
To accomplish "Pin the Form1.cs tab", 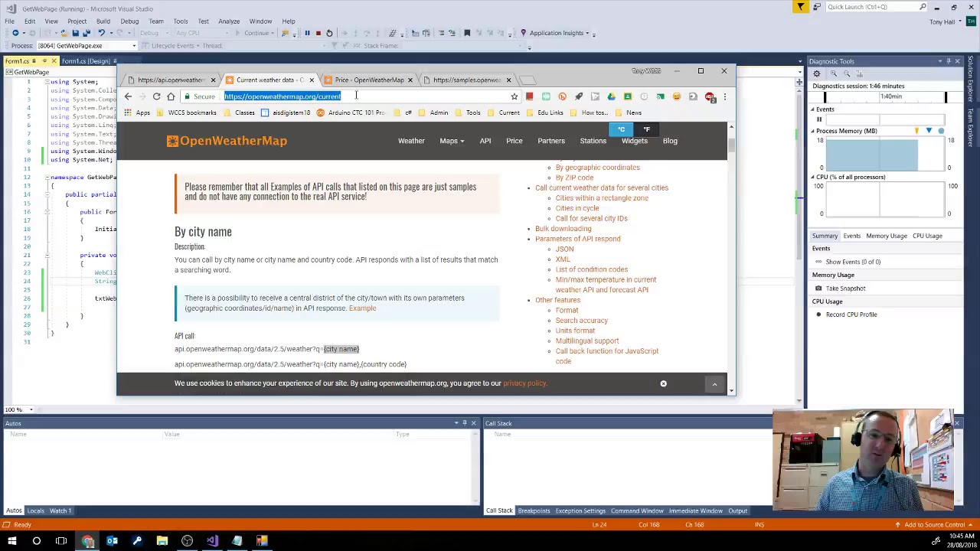I will click(44, 61).
